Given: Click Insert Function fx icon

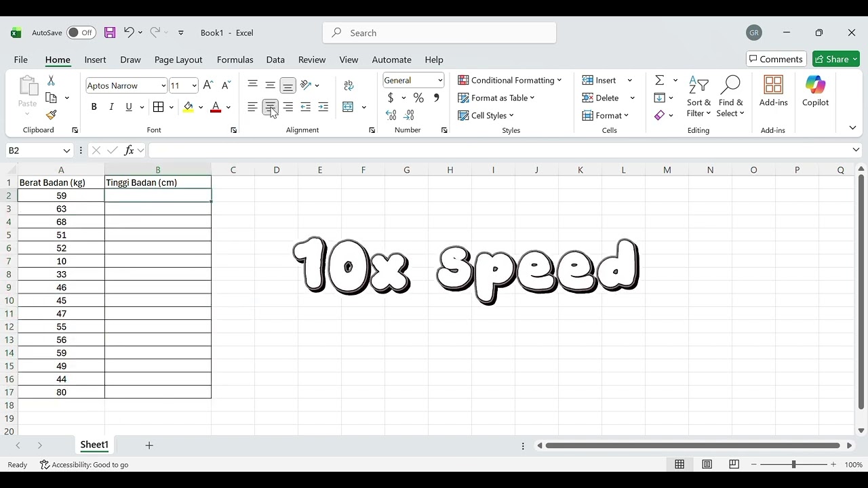Looking at the screenshot, I should (130, 150).
